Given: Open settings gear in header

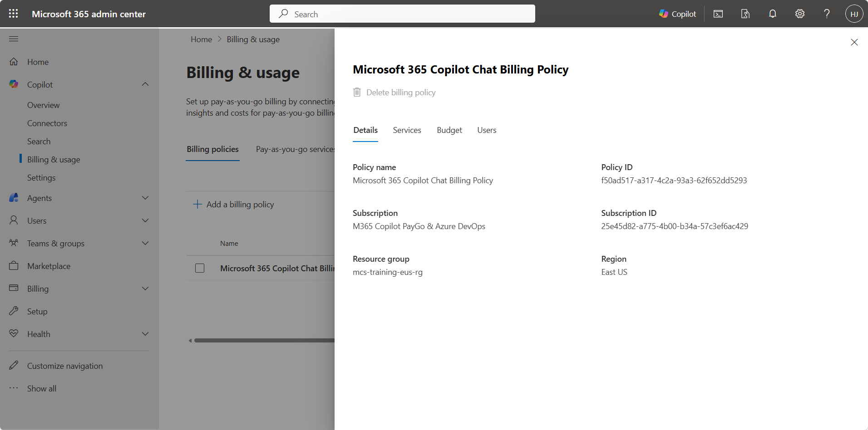Looking at the screenshot, I should coord(799,14).
